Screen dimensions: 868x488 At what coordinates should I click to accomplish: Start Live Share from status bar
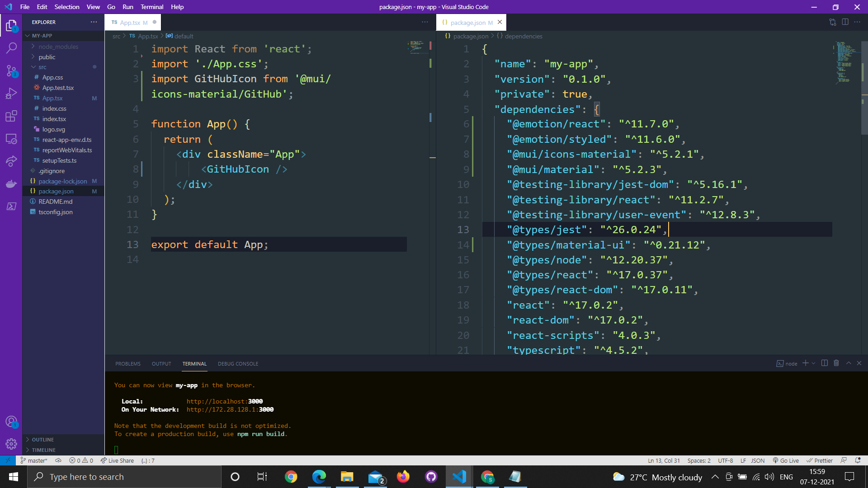click(117, 460)
